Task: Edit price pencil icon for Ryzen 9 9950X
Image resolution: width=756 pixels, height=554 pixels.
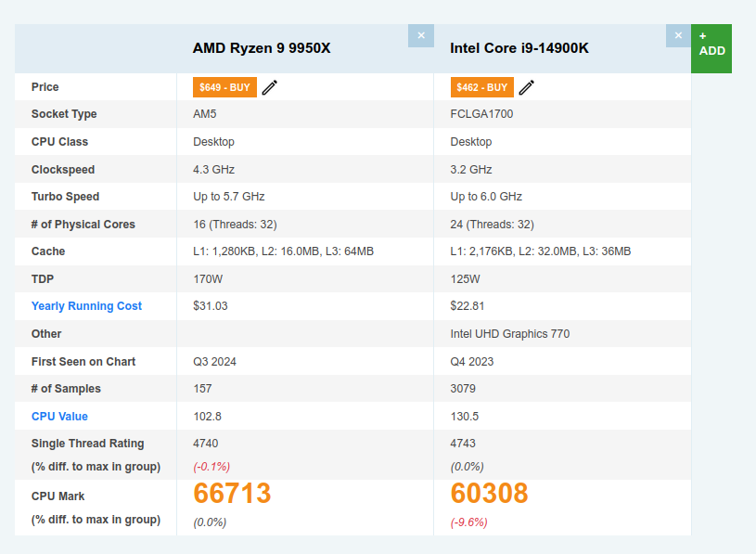Action: point(270,87)
